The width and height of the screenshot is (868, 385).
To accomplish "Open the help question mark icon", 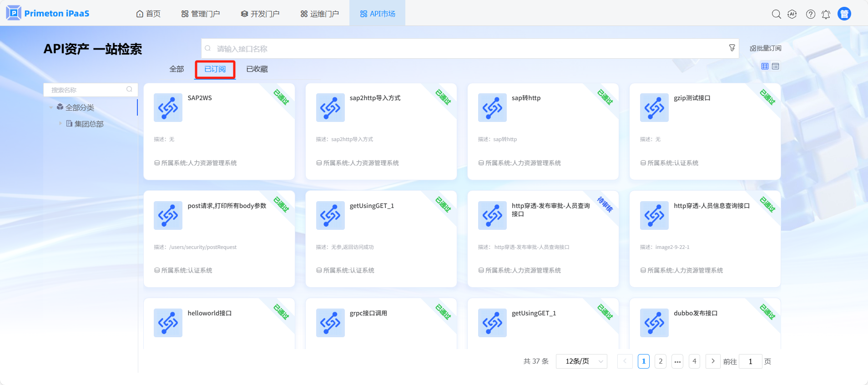I will [x=810, y=14].
